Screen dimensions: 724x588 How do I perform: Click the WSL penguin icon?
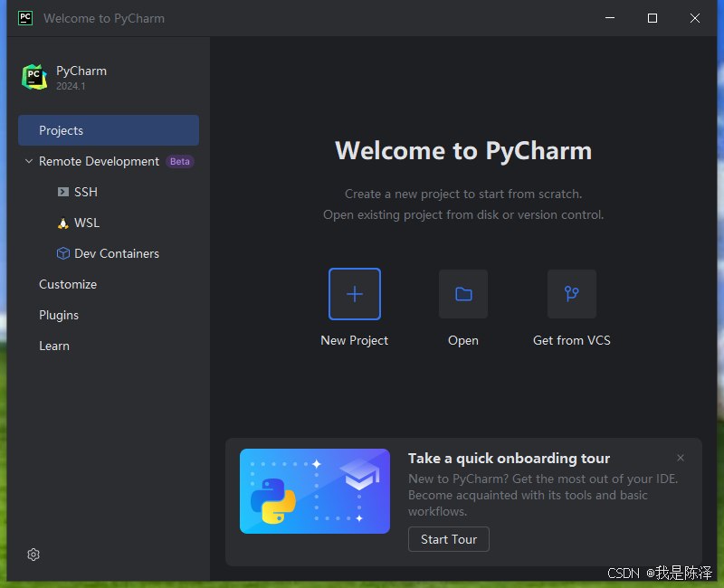pyautogui.click(x=62, y=223)
